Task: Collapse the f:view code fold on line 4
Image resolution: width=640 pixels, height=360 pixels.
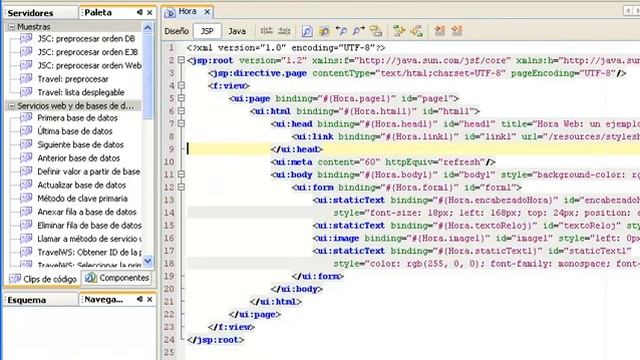Action: click(x=181, y=86)
